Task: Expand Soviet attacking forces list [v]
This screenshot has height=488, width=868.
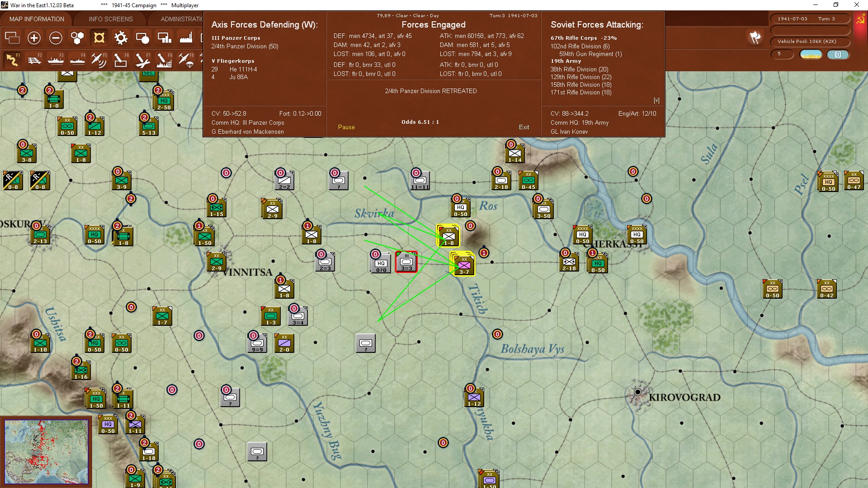Action: click(x=656, y=101)
